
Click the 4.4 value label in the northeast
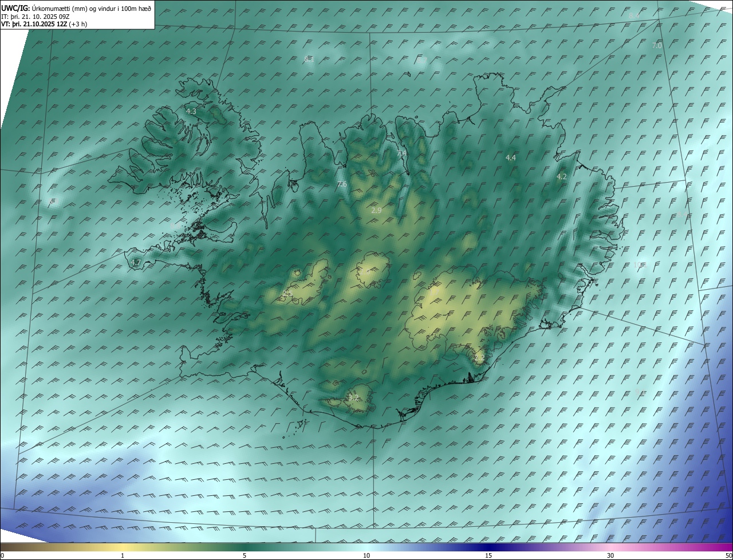511,157
